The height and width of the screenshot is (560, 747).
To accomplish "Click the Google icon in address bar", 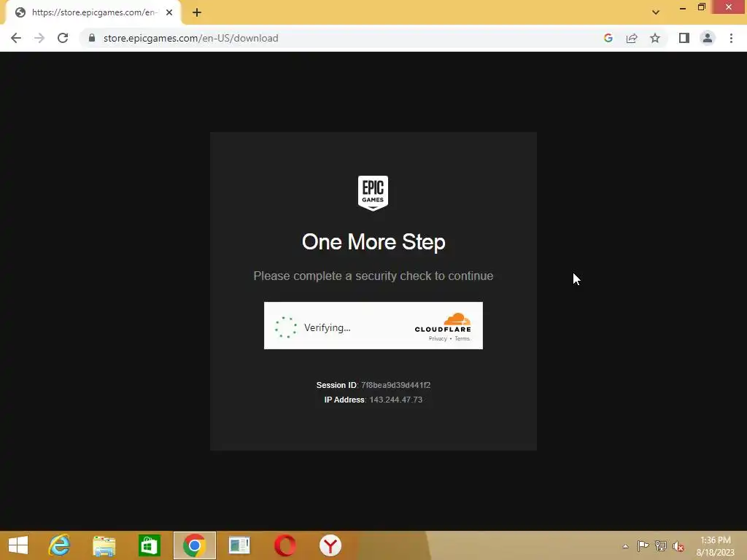I will (x=608, y=38).
